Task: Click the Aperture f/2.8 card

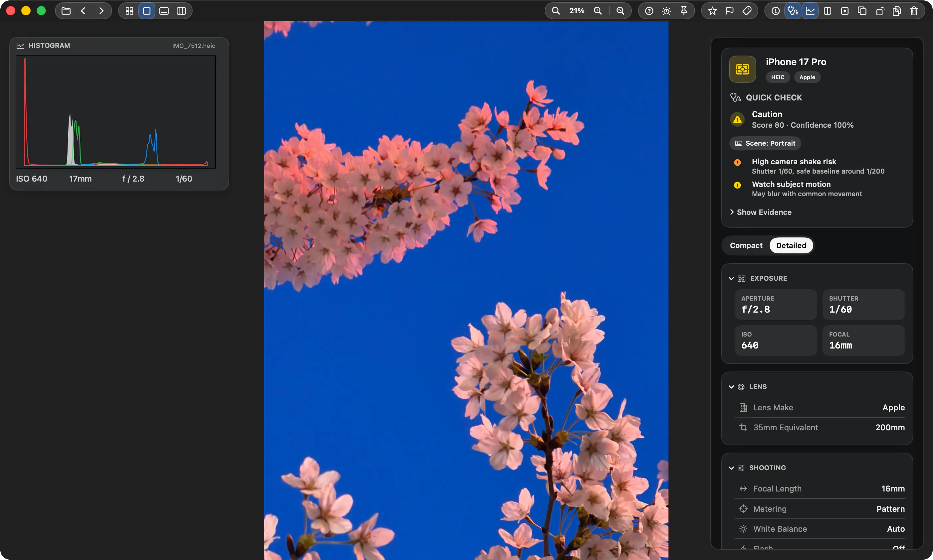Action: 776,305
